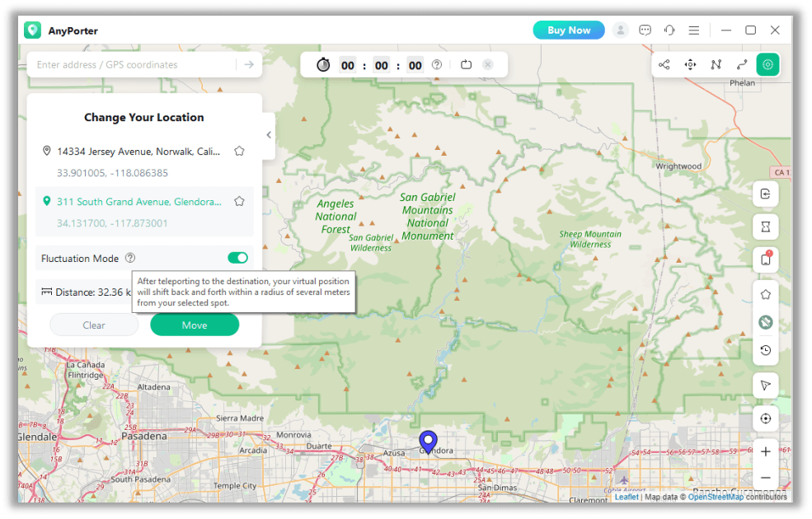
Task: Click the Buy Now button
Action: pos(569,30)
